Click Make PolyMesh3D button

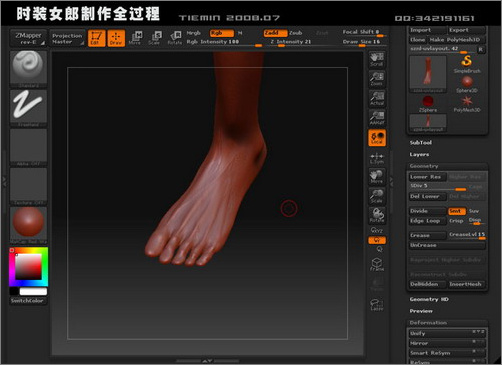coord(456,40)
